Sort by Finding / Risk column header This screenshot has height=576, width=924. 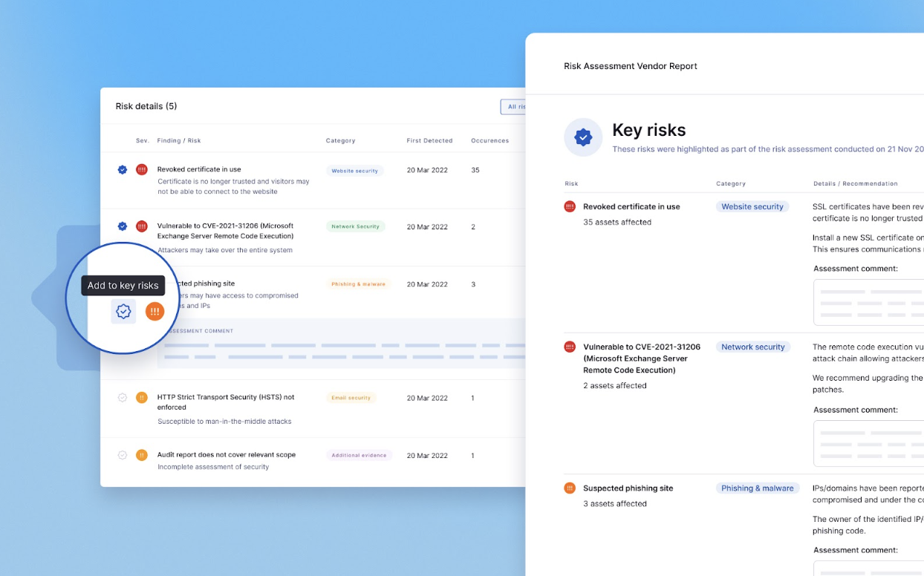coord(179,140)
